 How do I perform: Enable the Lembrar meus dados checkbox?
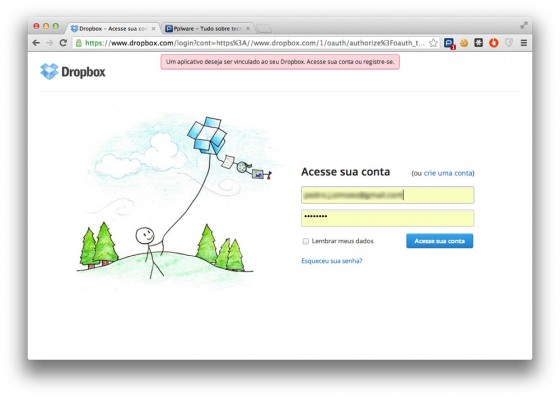[x=306, y=241]
